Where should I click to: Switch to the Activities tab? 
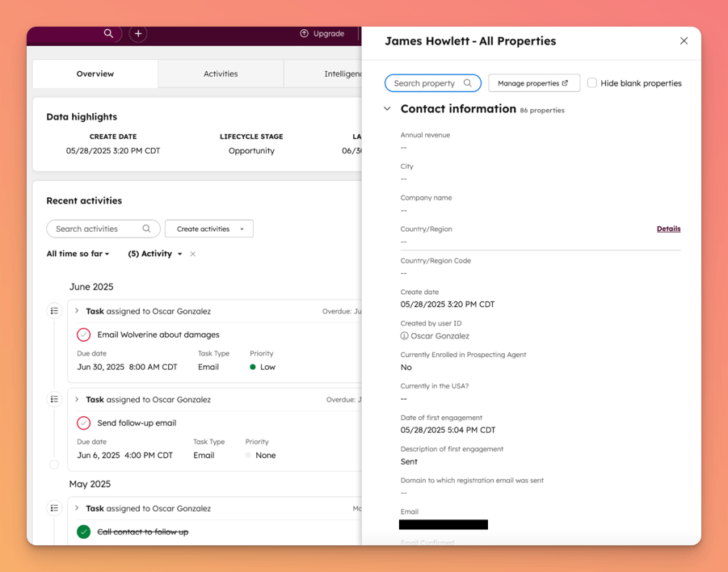tap(221, 74)
